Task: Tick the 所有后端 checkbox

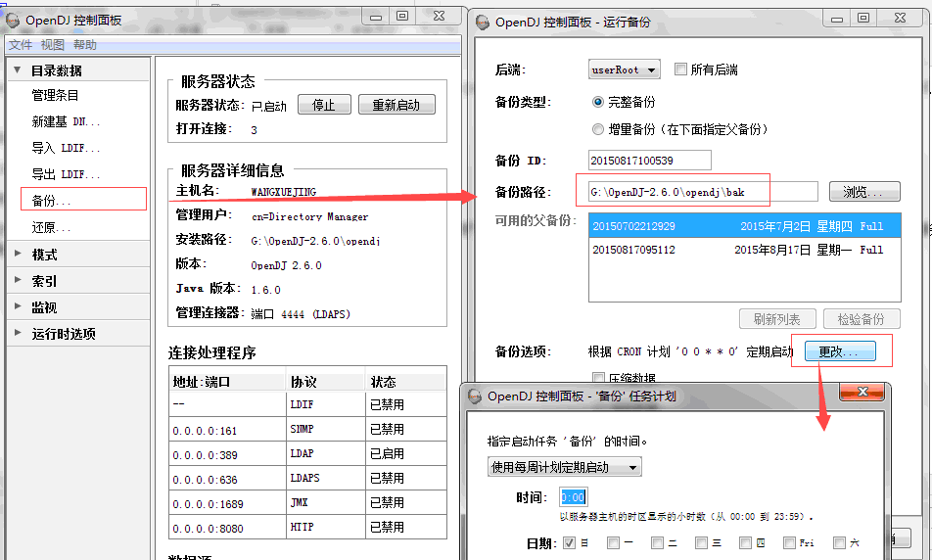Action: [680, 69]
